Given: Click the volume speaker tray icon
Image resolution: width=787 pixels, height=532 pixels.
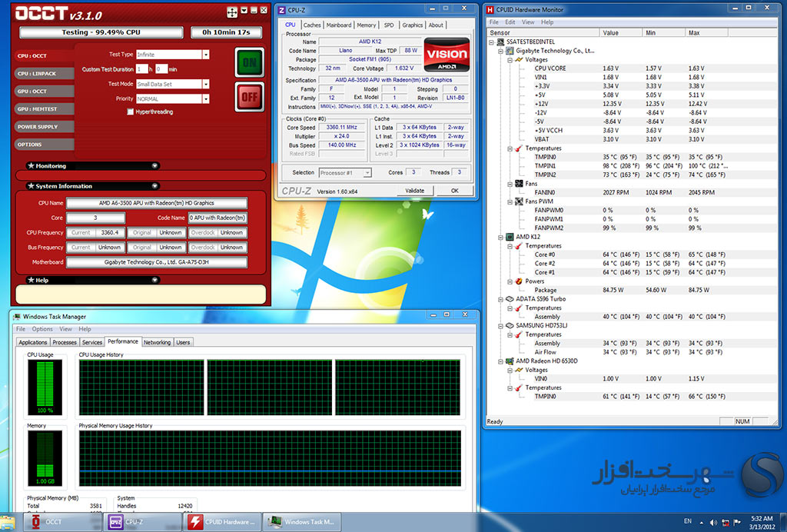Looking at the screenshot, I should 713,523.
